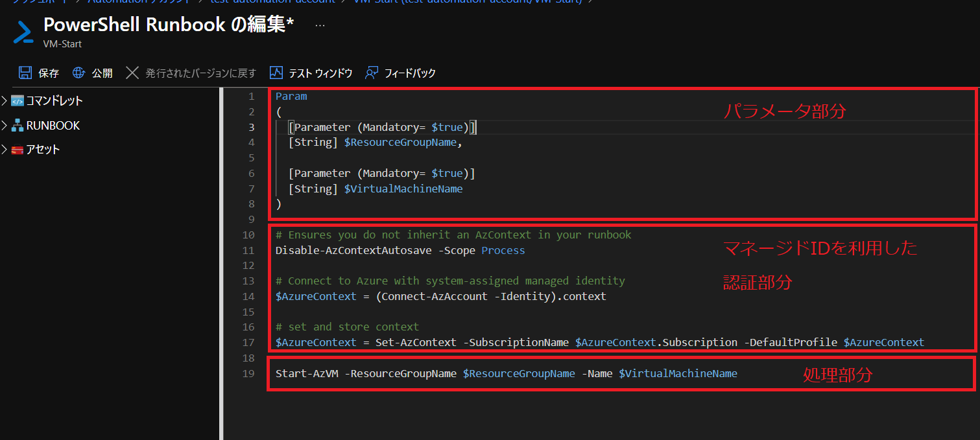Image resolution: width=980 pixels, height=440 pixels.
Task: Expand the RUNBOOK tree chevron
Action: pos(5,126)
